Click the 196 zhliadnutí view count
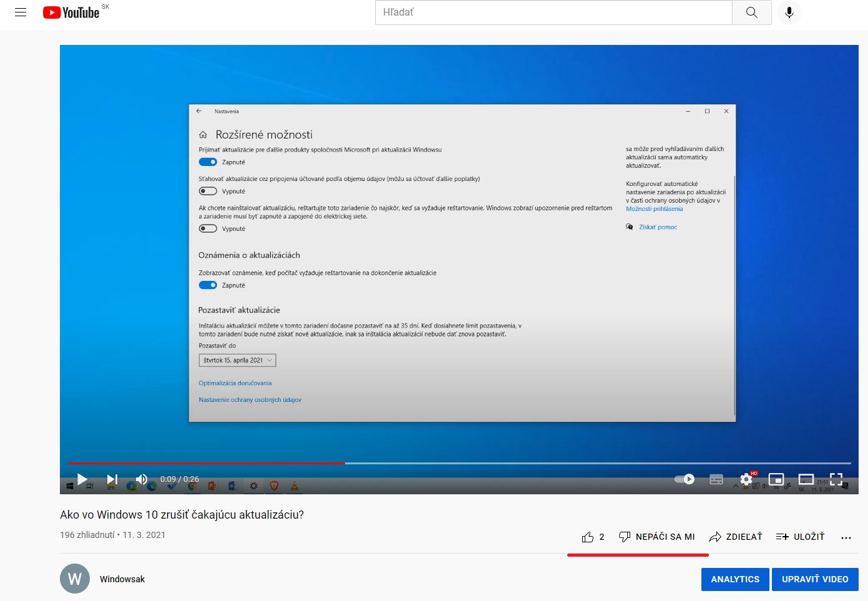Viewport: 868px width, 601px height. point(87,535)
